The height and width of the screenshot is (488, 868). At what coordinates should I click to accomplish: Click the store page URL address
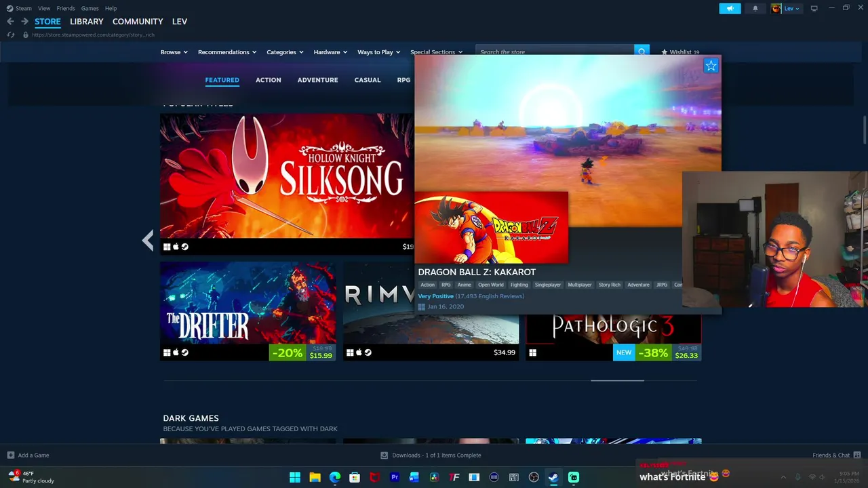point(93,35)
